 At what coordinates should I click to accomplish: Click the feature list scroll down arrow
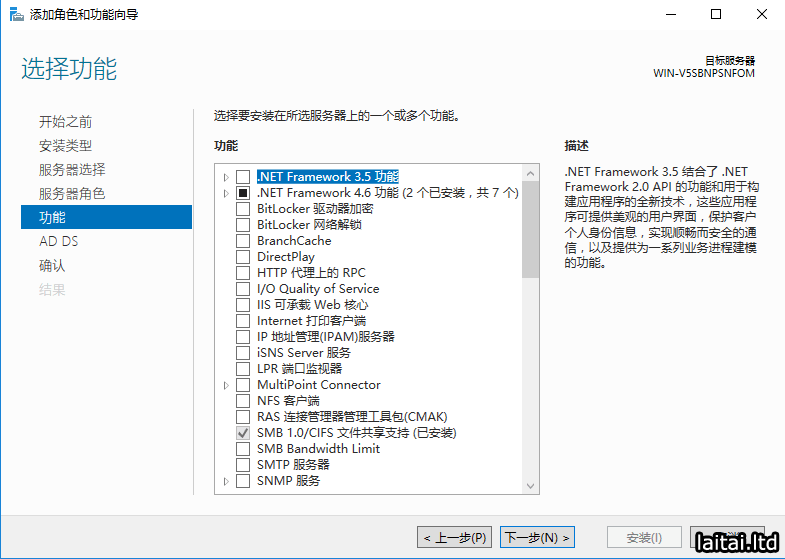click(530, 485)
